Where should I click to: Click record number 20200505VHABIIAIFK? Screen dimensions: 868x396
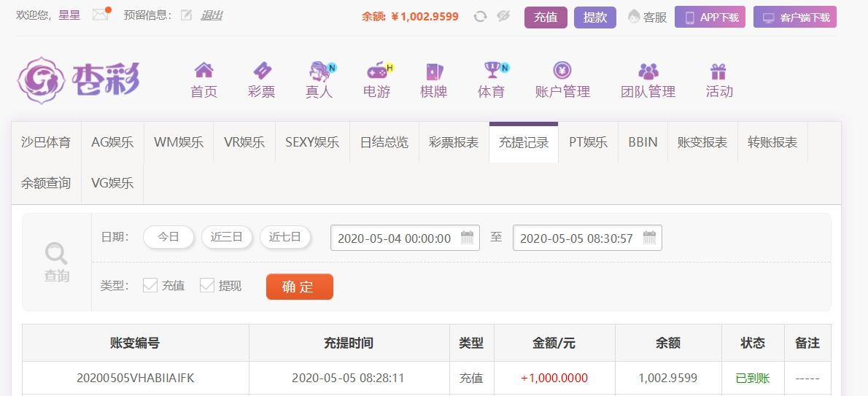136,378
